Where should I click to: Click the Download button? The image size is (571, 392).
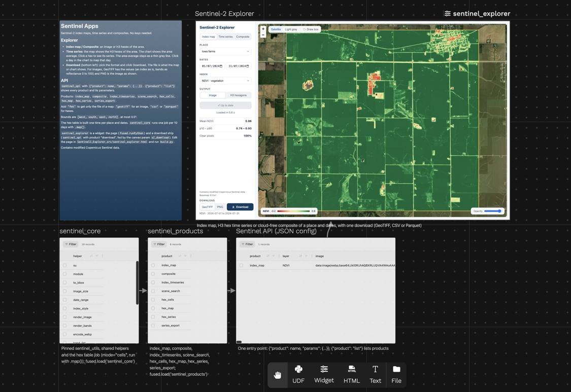pos(240,207)
